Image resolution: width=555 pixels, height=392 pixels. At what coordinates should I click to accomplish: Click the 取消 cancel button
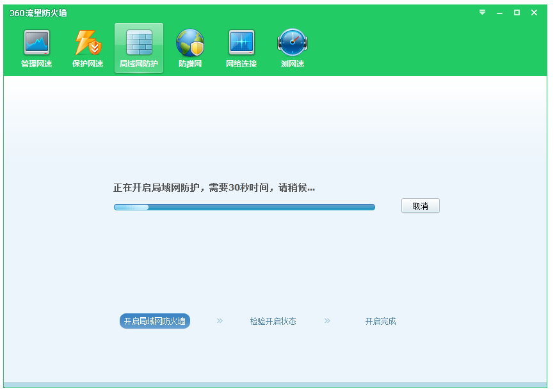pyautogui.click(x=420, y=206)
